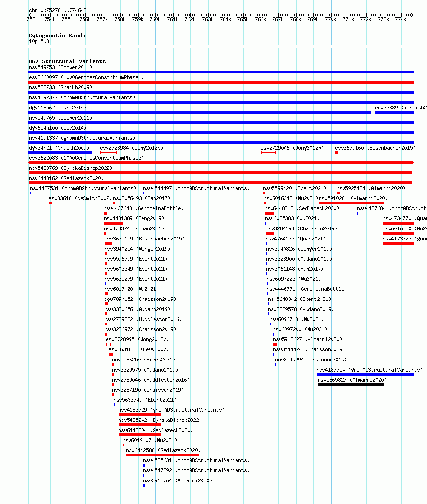Open nsv6017020 (Wu2021) variant
The image size is (427, 504).
click(x=131, y=289)
